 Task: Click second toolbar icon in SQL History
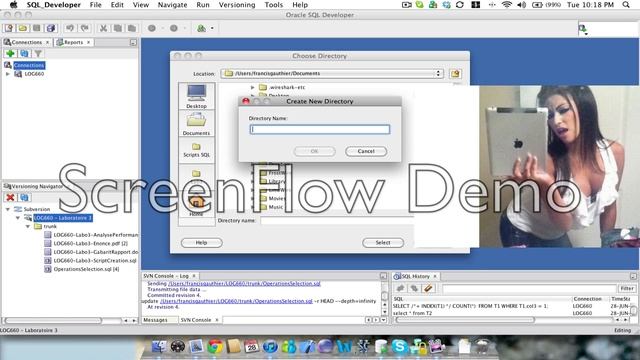click(414, 289)
